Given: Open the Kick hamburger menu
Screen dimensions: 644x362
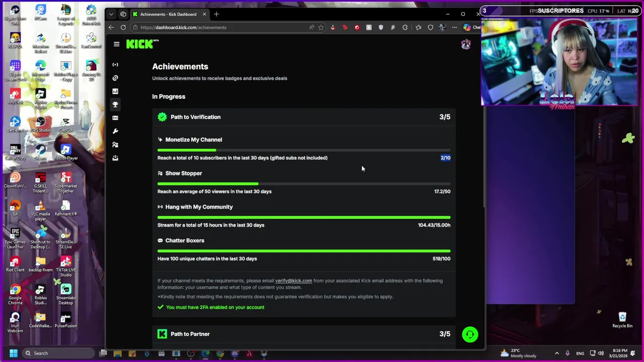Looking at the screenshot, I should coord(116,44).
